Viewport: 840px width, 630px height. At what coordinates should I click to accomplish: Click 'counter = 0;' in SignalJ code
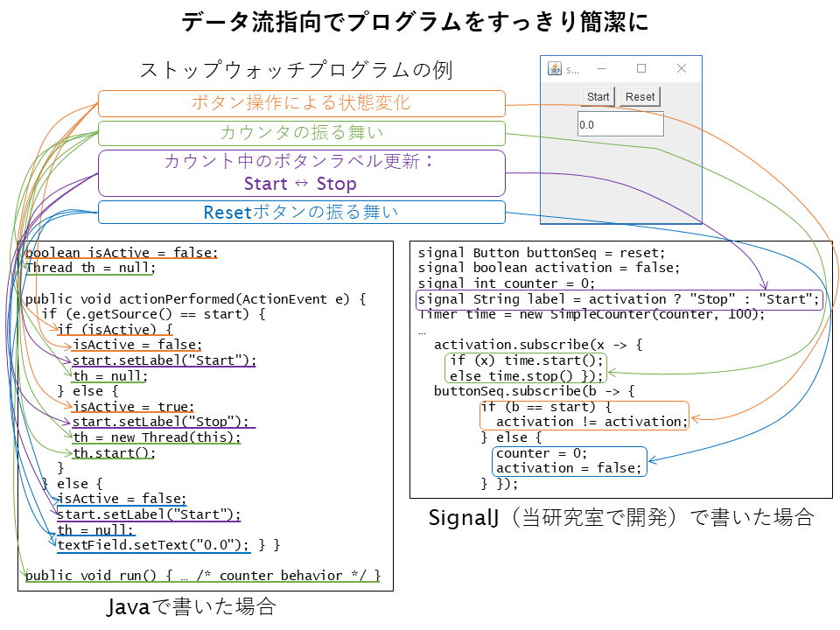(542, 453)
